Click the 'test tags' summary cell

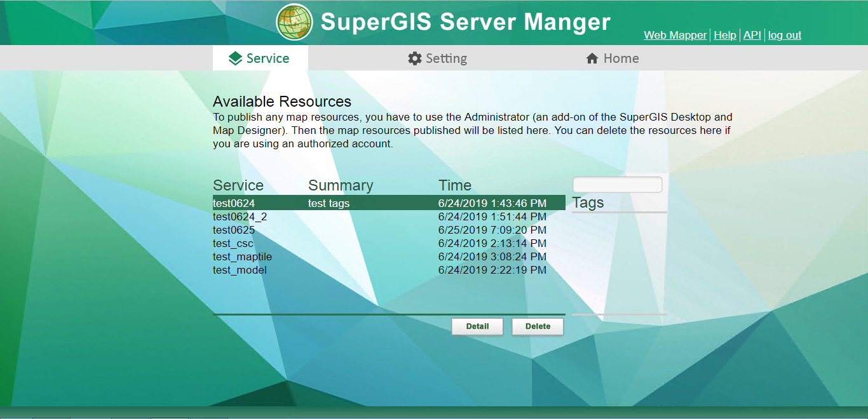(x=329, y=203)
